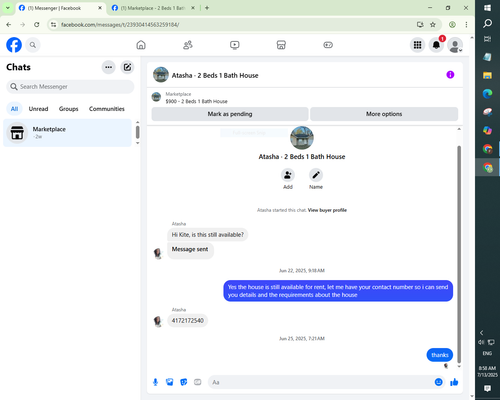Viewport: 500px width, 400px height.
Task: Show hidden tray icons chevron
Action: click(482, 333)
